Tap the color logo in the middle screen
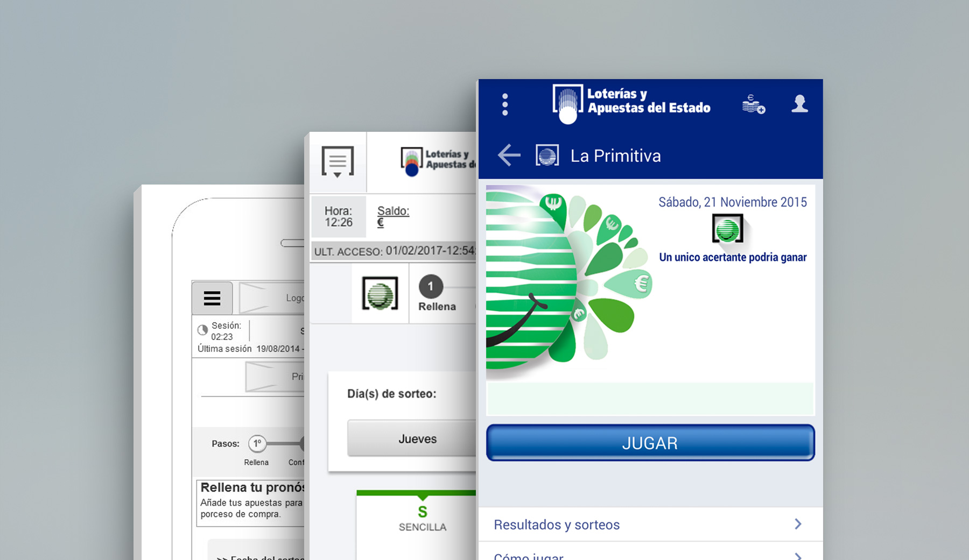The image size is (969, 560). pos(438,161)
